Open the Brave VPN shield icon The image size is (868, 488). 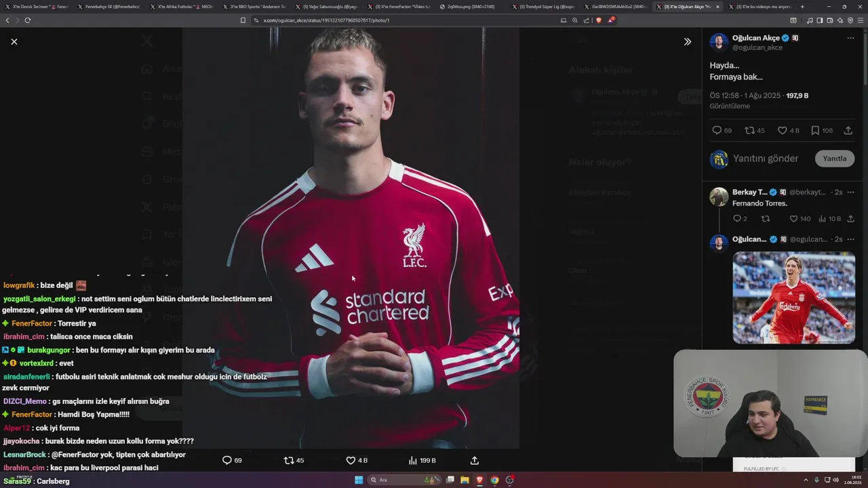850,20
